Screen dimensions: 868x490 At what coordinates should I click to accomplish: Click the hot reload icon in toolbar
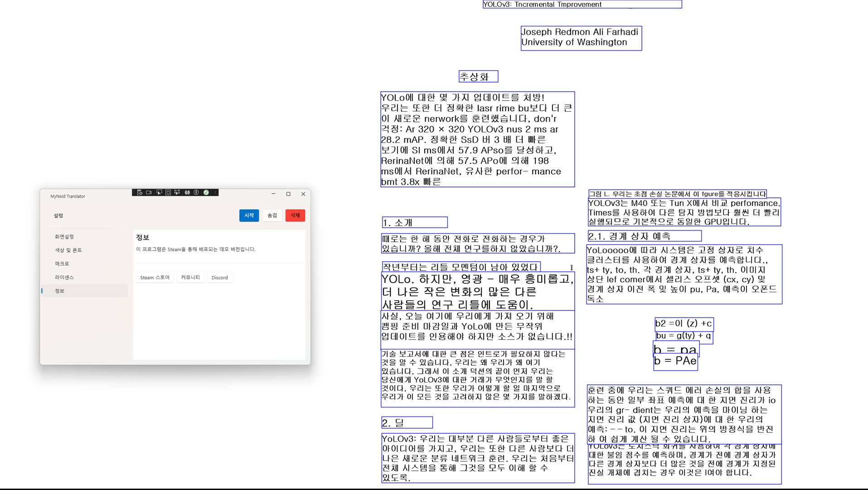[187, 193]
